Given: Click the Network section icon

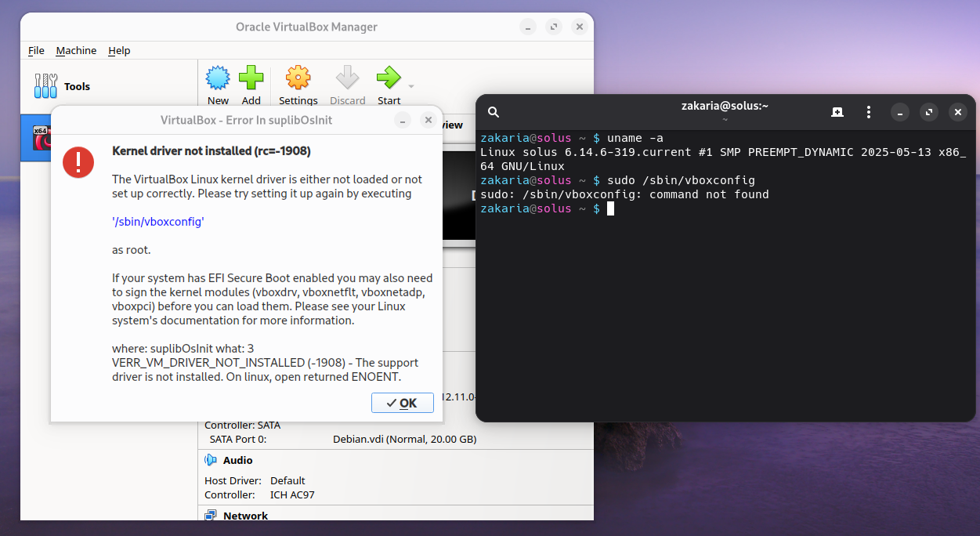Looking at the screenshot, I should point(210,516).
